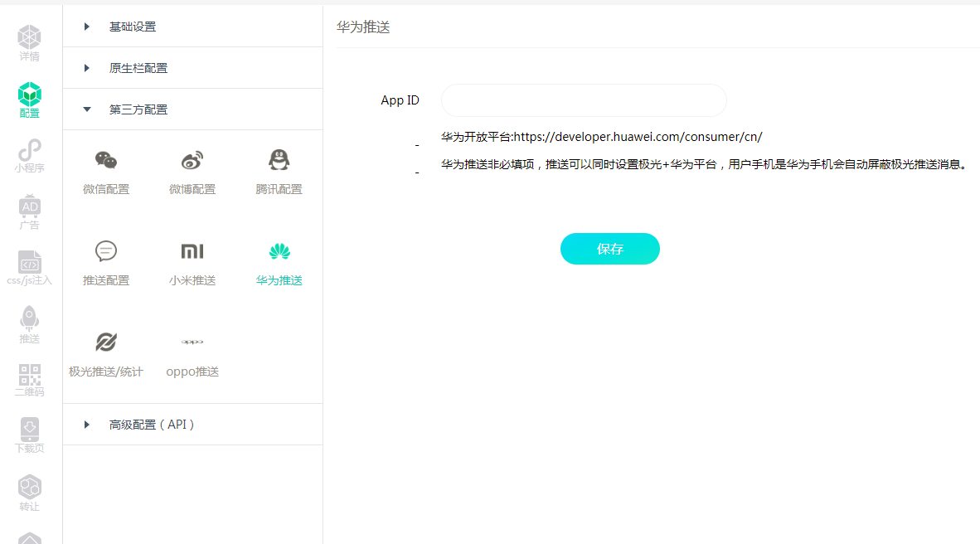Click the 高级配置（API）menu label
Image resolution: width=980 pixels, height=544 pixels.
click(152, 425)
